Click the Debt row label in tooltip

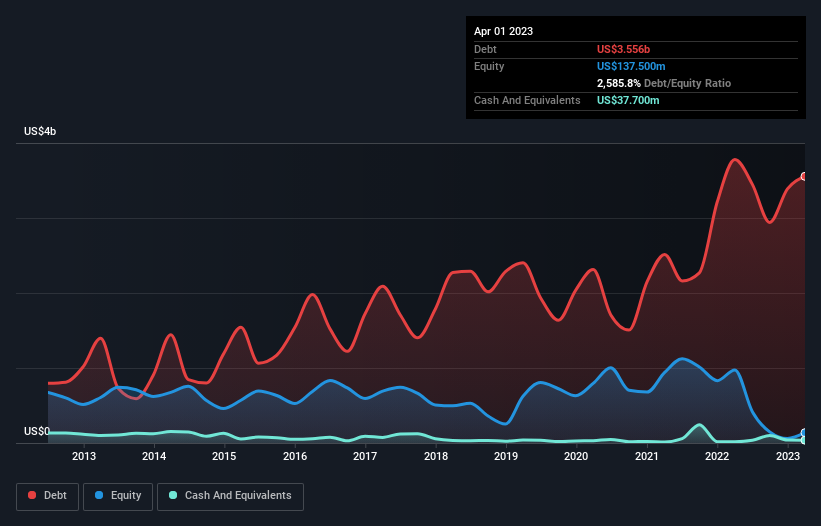[x=485, y=49]
